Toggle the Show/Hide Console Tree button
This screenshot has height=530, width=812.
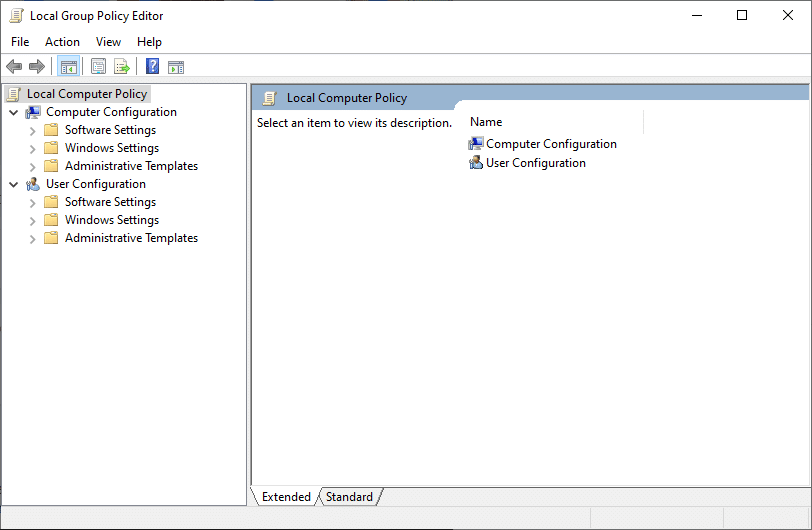[x=68, y=67]
